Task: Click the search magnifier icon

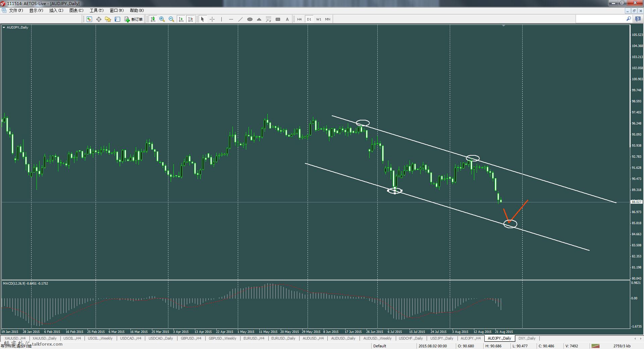Action: (x=629, y=19)
